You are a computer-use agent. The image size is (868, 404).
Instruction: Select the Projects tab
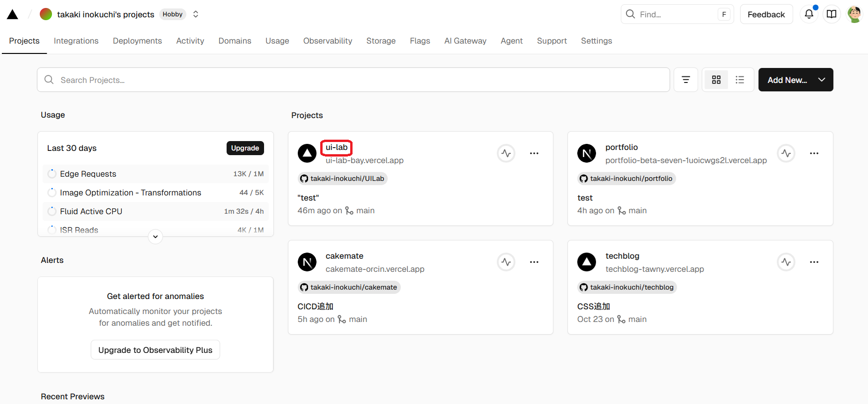(24, 41)
